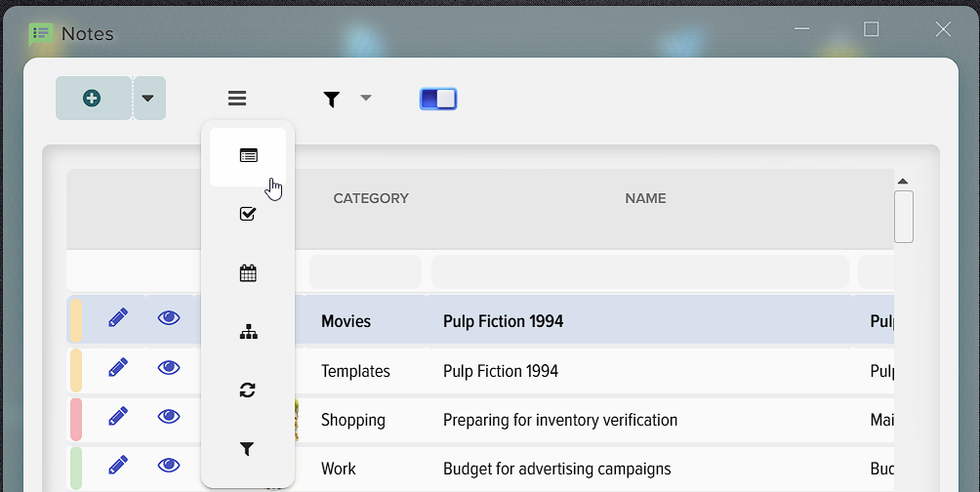Click Budget for advertising campaigns note name

(x=557, y=469)
